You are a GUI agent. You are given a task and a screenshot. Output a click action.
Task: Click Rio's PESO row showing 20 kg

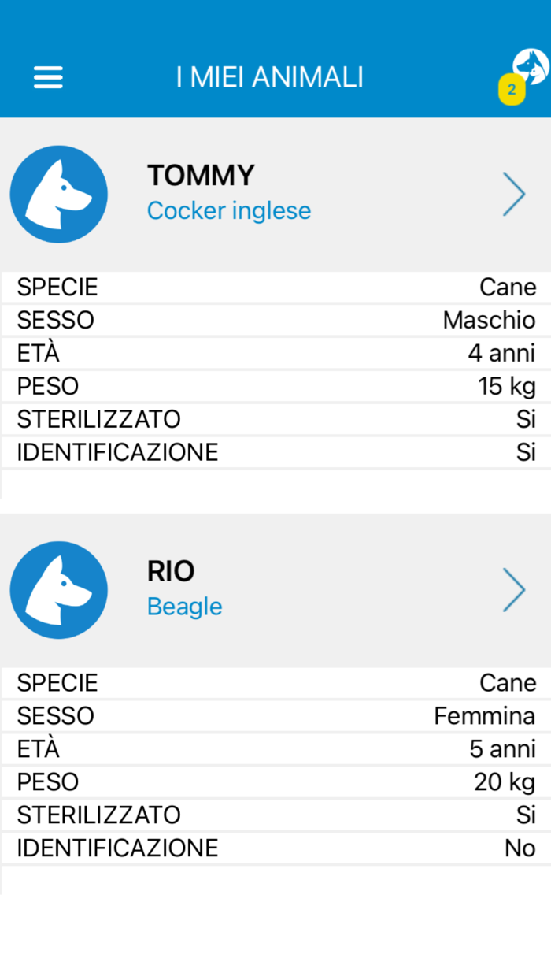[x=275, y=781]
